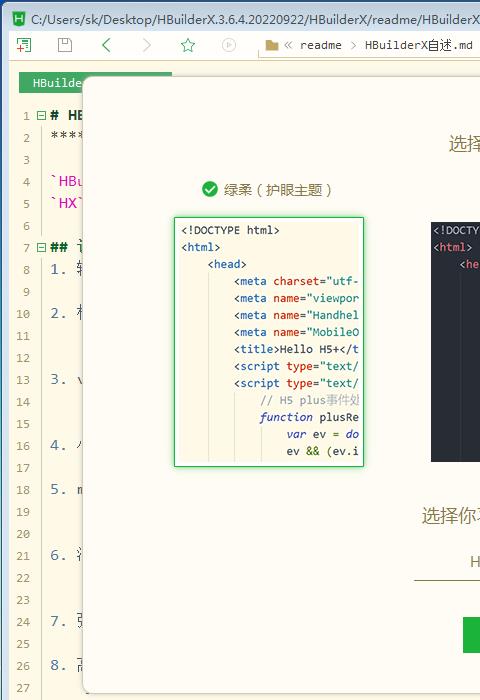Click the folder icon in breadcrumb bar

point(271,46)
